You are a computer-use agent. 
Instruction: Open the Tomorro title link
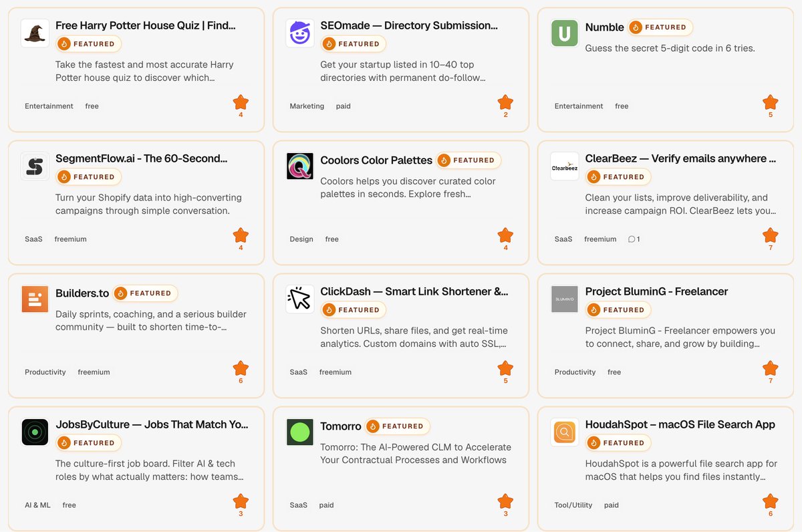click(x=341, y=426)
